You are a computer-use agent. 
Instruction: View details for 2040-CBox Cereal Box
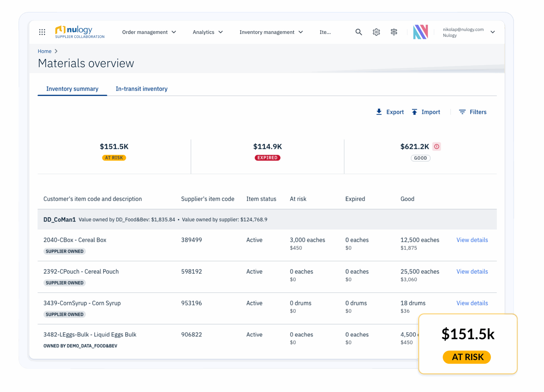[472, 240]
